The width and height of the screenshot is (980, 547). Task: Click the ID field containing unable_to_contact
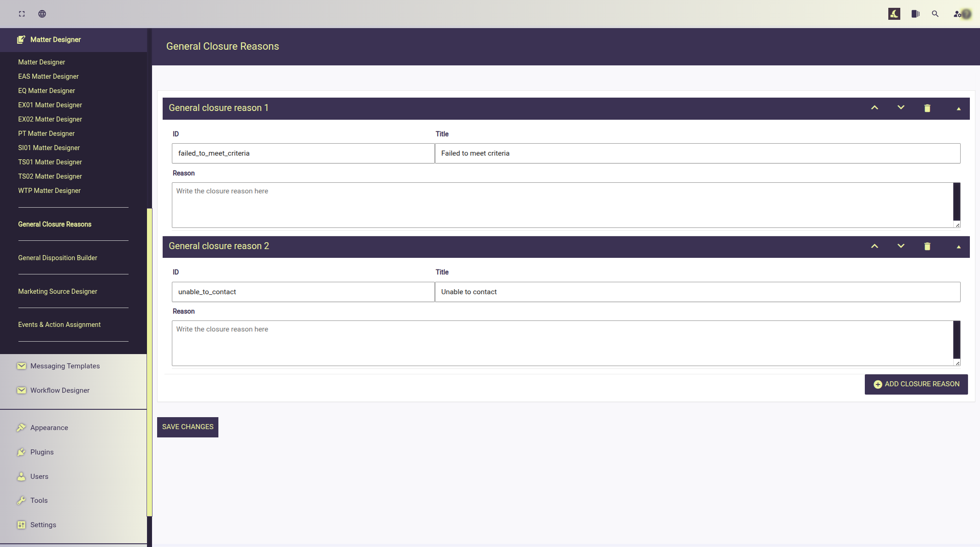(x=303, y=292)
